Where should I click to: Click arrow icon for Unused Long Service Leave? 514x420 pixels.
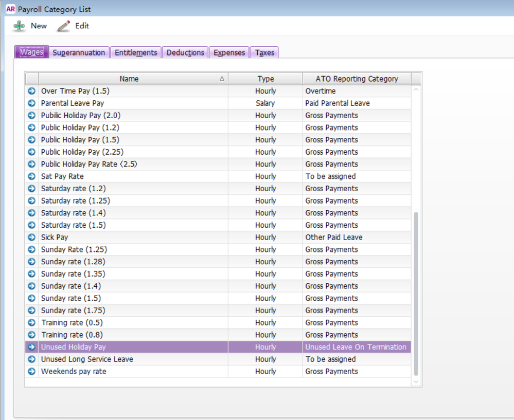tap(31, 359)
